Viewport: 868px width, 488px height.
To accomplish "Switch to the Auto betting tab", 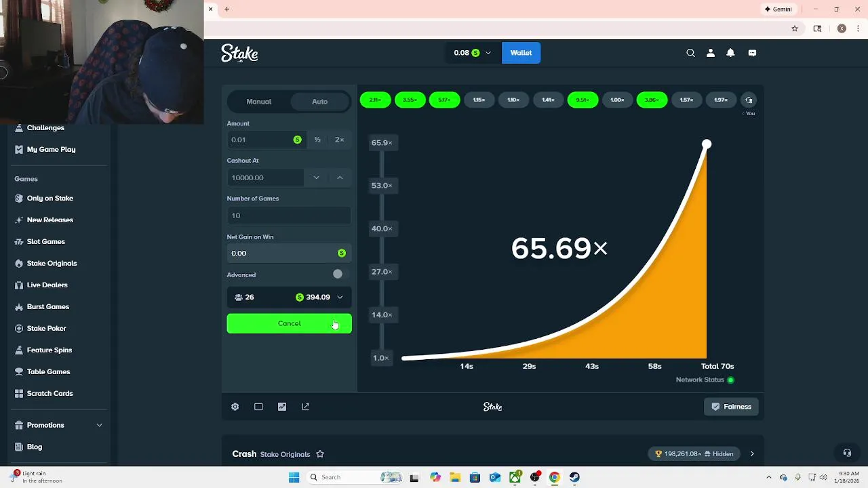I will [319, 102].
